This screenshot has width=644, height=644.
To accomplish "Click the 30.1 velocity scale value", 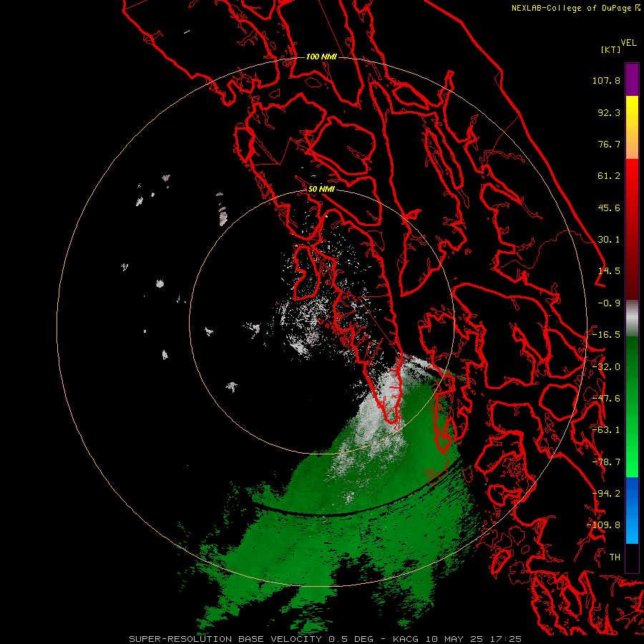I will coord(609,240).
